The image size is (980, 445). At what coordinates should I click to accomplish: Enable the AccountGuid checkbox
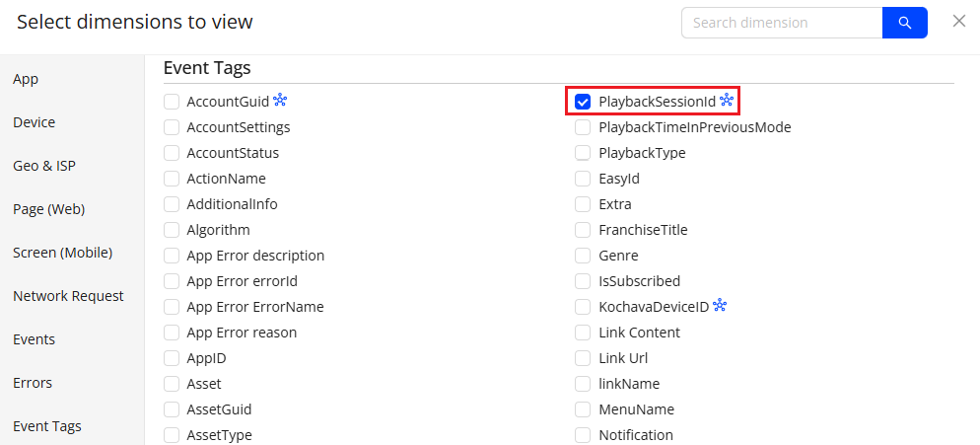172,101
